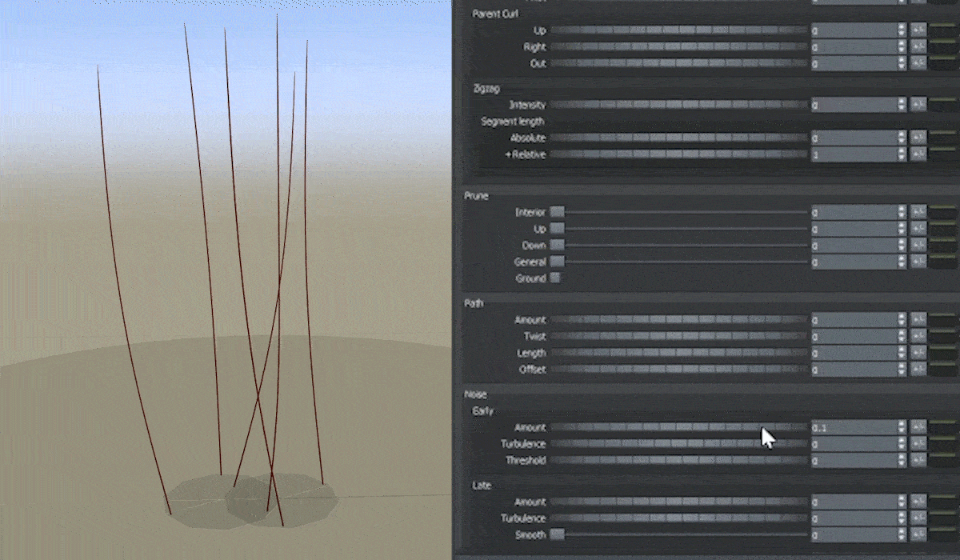
Task: Click the Zigzag Intensity slider
Action: click(679, 105)
